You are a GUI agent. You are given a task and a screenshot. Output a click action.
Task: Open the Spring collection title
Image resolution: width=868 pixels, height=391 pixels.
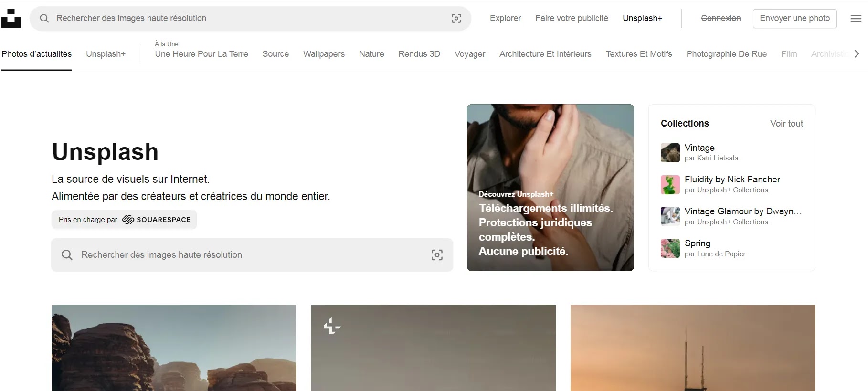tap(698, 243)
